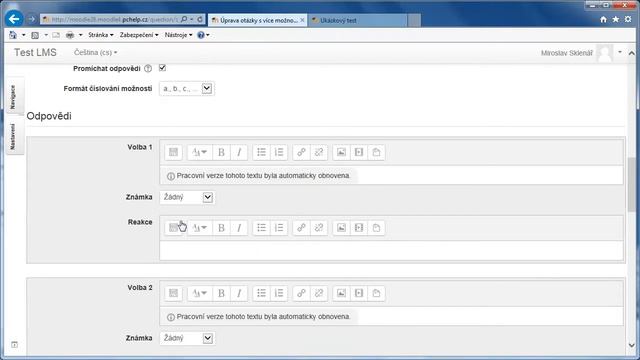Insert image in Reakce editor
This screenshot has width=640, height=360.
(341, 227)
